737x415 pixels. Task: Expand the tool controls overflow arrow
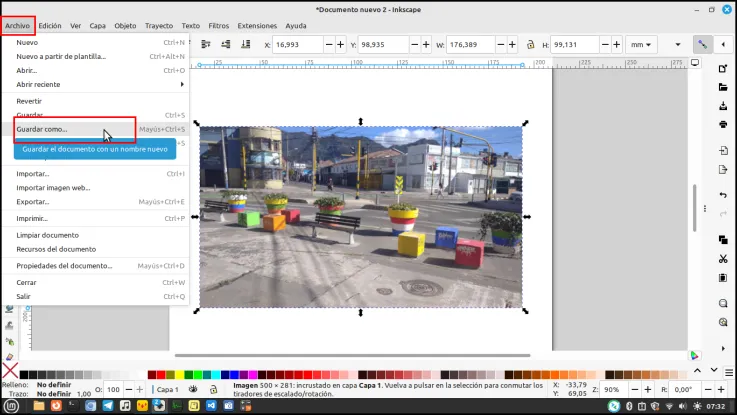[678, 45]
